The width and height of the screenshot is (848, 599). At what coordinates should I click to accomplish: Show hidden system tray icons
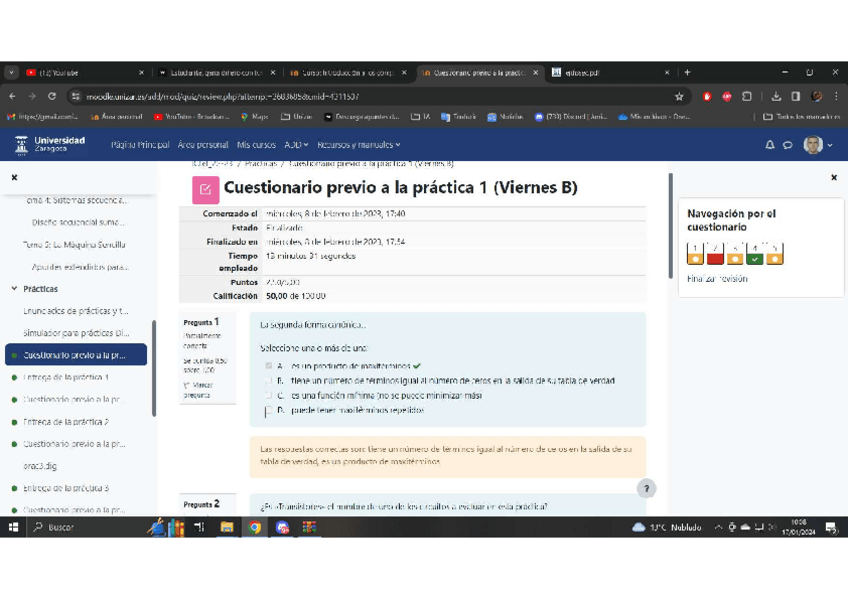click(x=718, y=527)
